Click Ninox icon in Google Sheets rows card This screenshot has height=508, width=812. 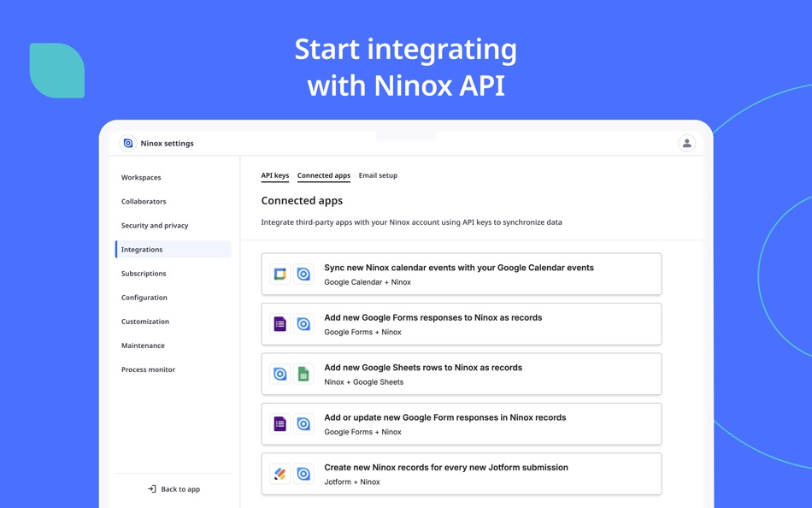pyautogui.click(x=280, y=374)
